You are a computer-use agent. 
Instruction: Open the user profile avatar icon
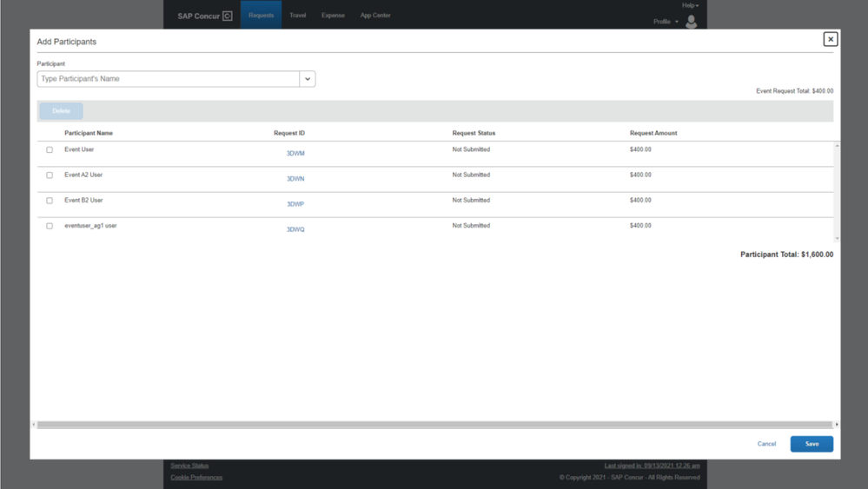691,22
